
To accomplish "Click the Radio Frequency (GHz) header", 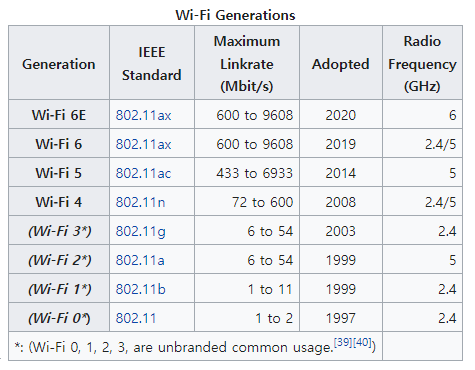I will pos(422,64).
